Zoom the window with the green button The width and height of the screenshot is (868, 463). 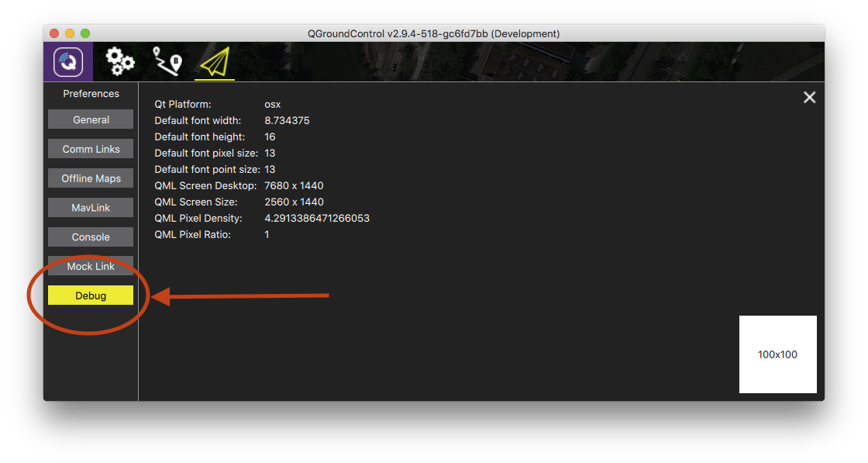[x=85, y=33]
